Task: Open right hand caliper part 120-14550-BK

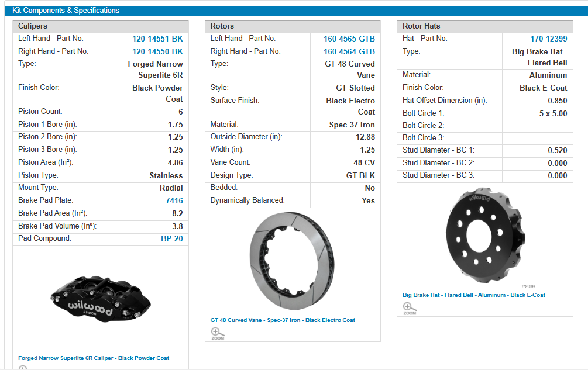Action: [157, 51]
